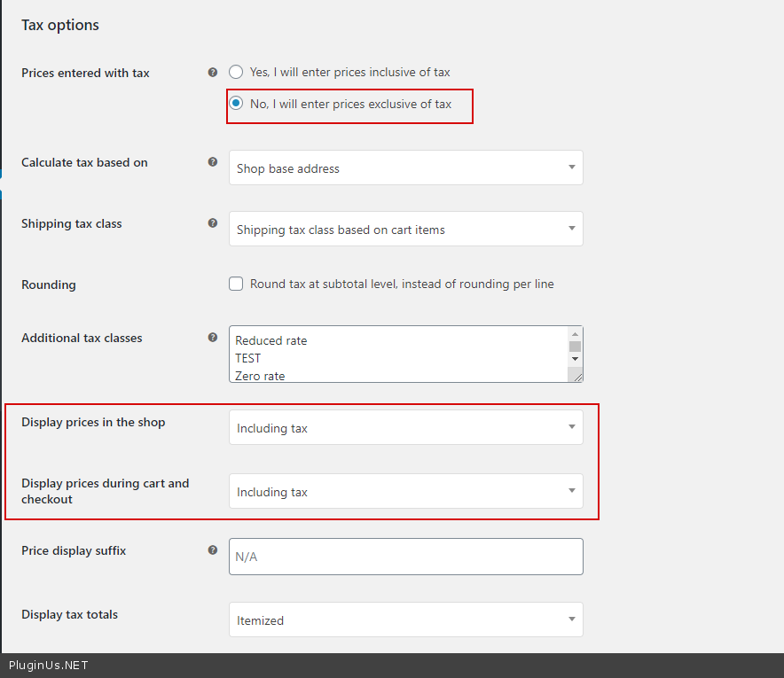Click into the Price display suffix field

[x=405, y=557]
